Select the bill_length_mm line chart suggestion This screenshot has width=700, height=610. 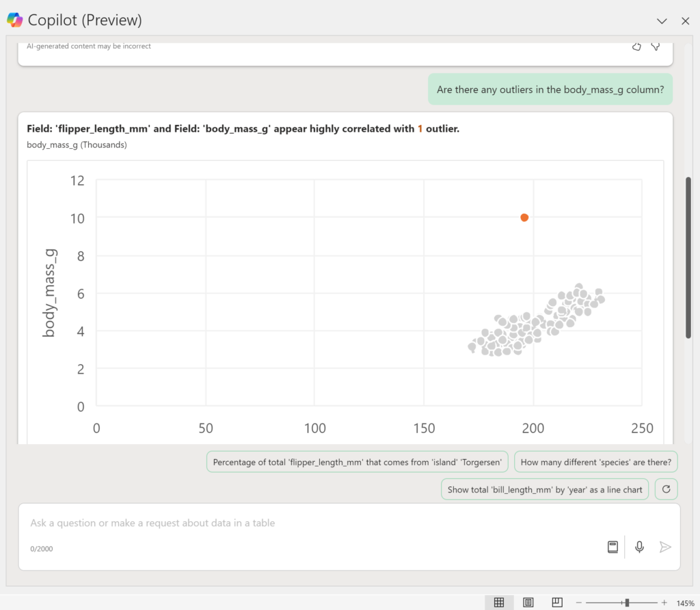pyautogui.click(x=545, y=489)
